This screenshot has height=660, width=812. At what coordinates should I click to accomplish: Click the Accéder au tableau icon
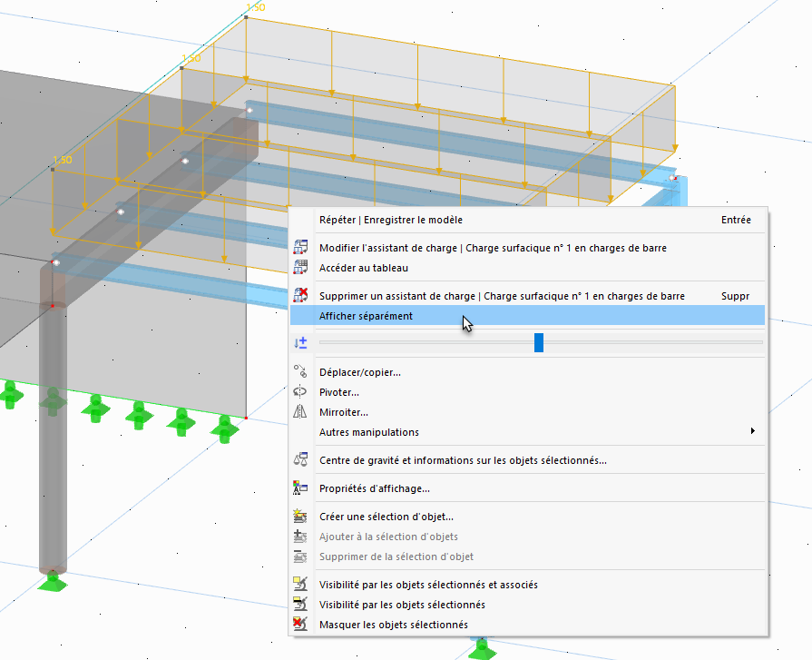coord(300,267)
